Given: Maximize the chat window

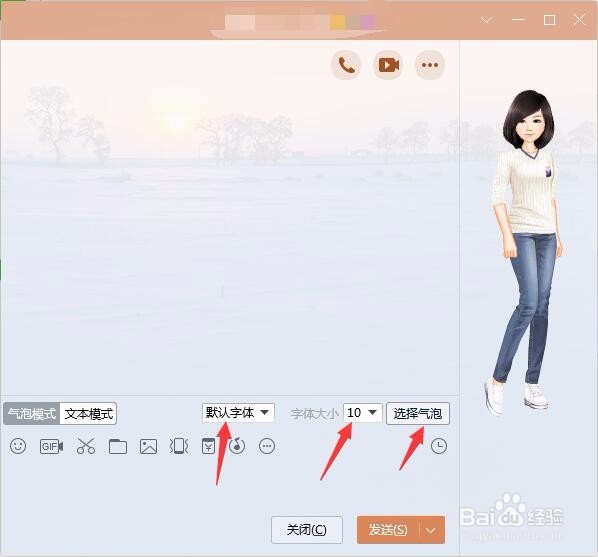Looking at the screenshot, I should click(x=549, y=19).
